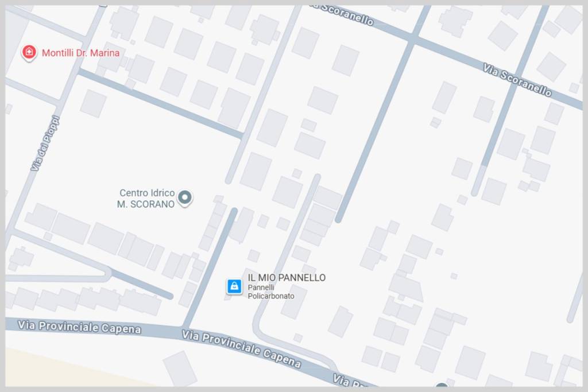The height and width of the screenshot is (392, 588).
Task: Click the blue shopping bag icon for IL MIO PANNELLO
Action: (x=234, y=286)
